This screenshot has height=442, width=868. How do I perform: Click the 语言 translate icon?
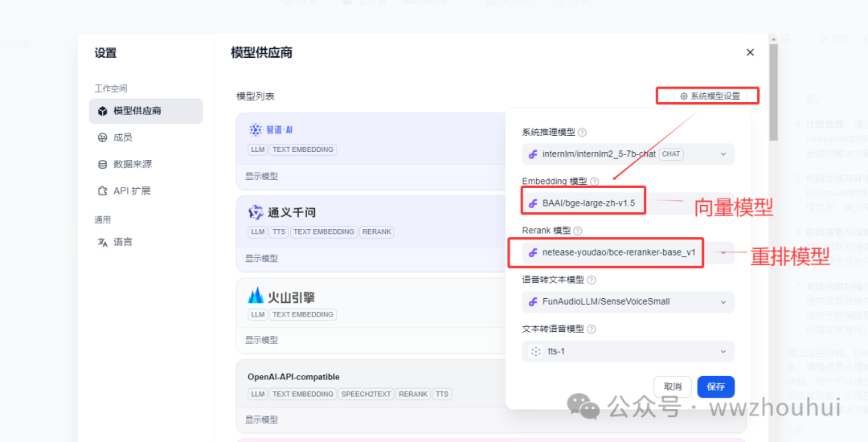(x=102, y=242)
